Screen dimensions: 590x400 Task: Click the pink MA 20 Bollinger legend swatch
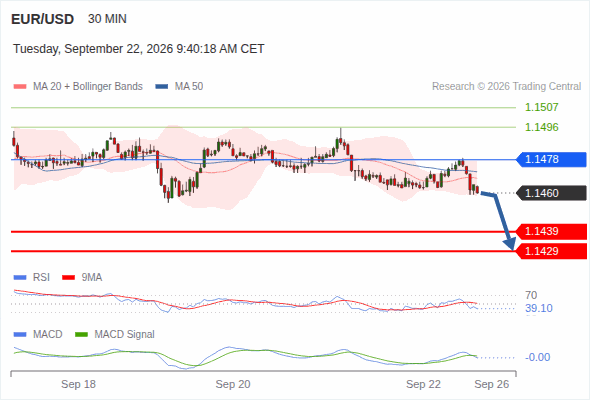coord(20,87)
